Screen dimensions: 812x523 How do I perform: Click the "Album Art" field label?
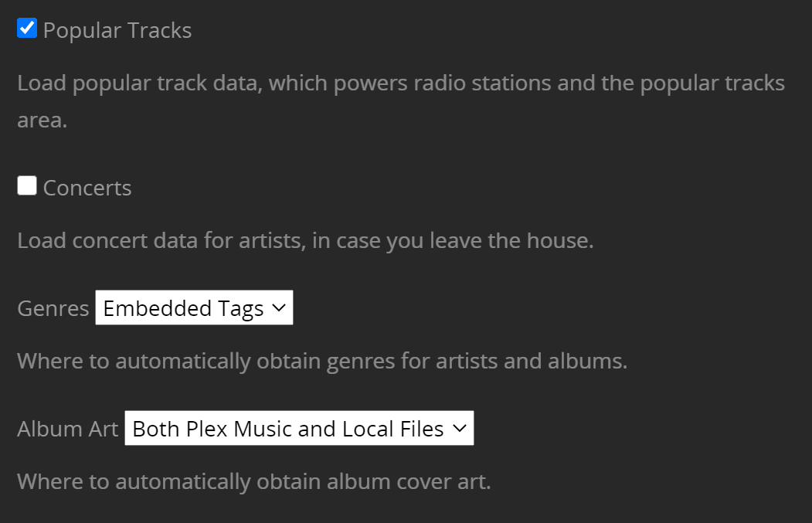[x=68, y=430]
